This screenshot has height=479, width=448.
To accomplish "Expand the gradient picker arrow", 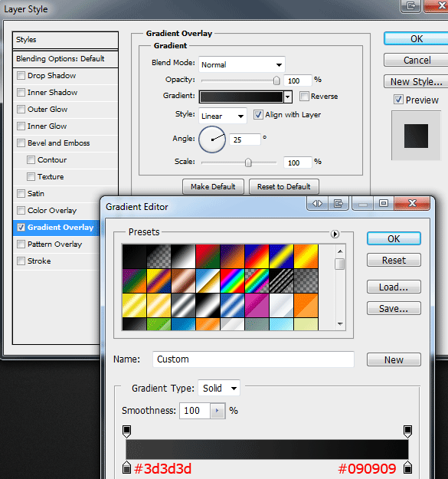I will coord(287,97).
